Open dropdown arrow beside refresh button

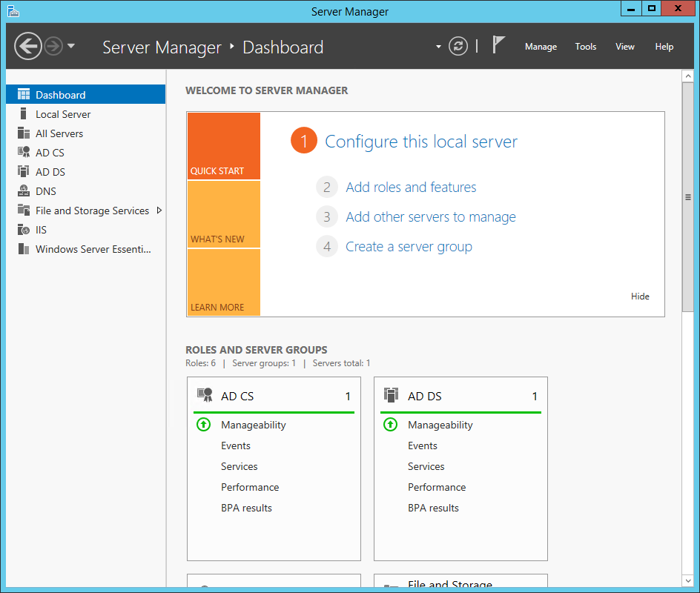pyautogui.click(x=438, y=47)
